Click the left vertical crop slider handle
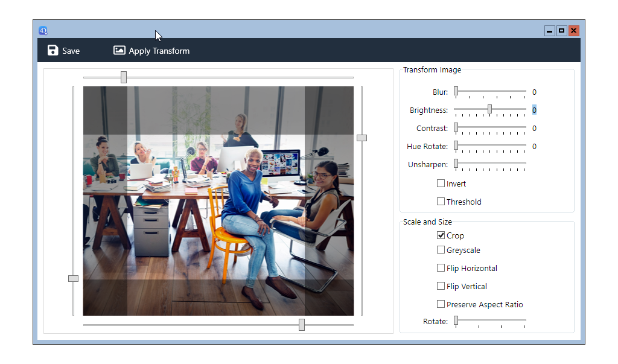Image resolution: width=618 pixels, height=364 pixels. pos(73,279)
